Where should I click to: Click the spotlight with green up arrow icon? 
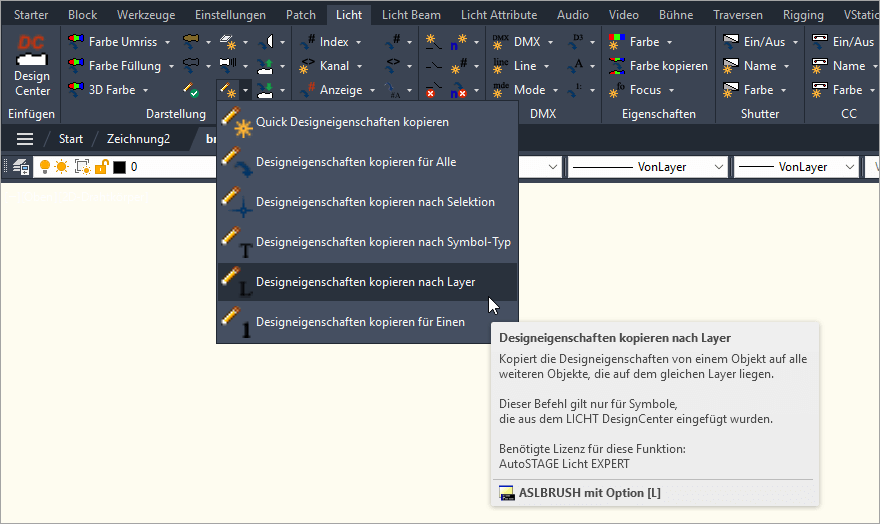tap(265, 66)
